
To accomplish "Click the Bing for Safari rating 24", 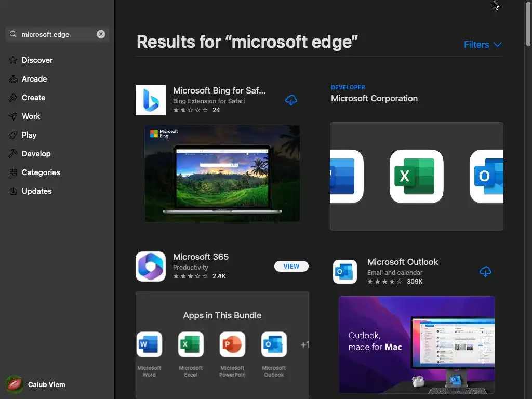I will [x=196, y=110].
